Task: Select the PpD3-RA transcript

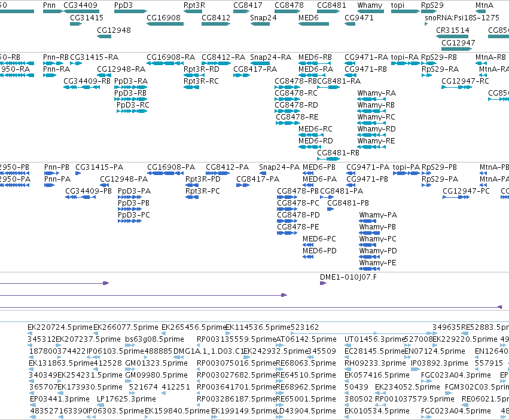Action: 130,87
